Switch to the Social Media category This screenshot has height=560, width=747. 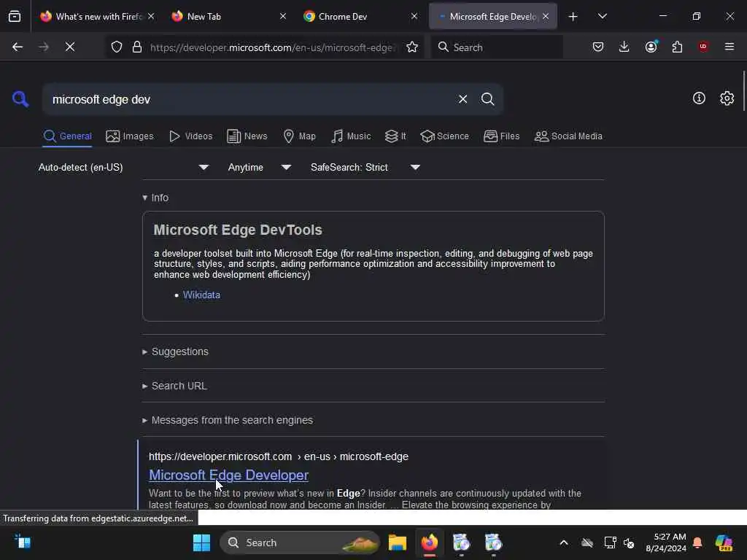click(x=568, y=136)
